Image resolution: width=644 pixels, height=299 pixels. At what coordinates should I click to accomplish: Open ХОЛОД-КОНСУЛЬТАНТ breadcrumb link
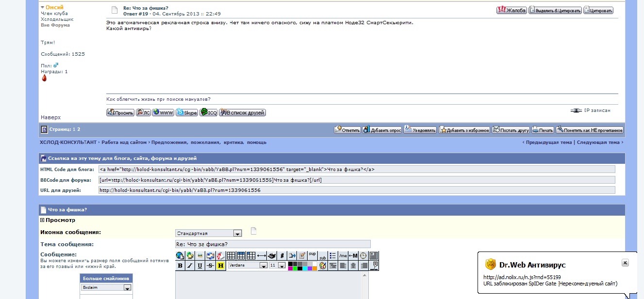69,142
